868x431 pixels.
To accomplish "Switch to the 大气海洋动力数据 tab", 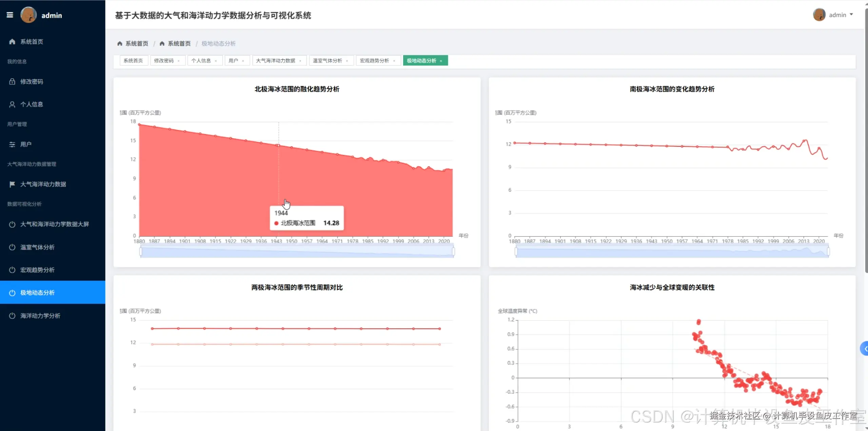I will click(275, 61).
